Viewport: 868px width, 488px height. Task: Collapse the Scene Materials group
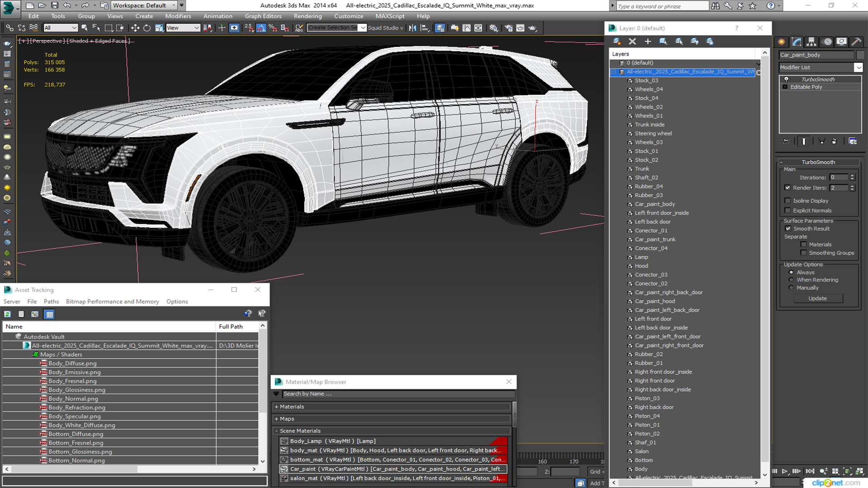coord(276,431)
